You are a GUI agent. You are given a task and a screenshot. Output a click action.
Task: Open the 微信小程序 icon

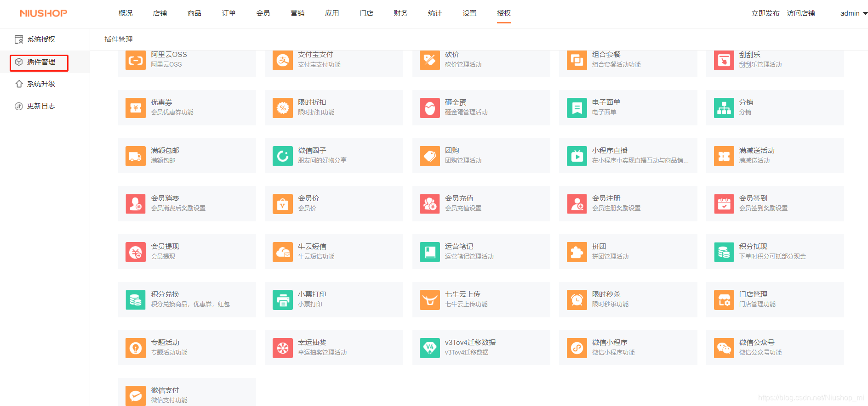pyautogui.click(x=577, y=348)
